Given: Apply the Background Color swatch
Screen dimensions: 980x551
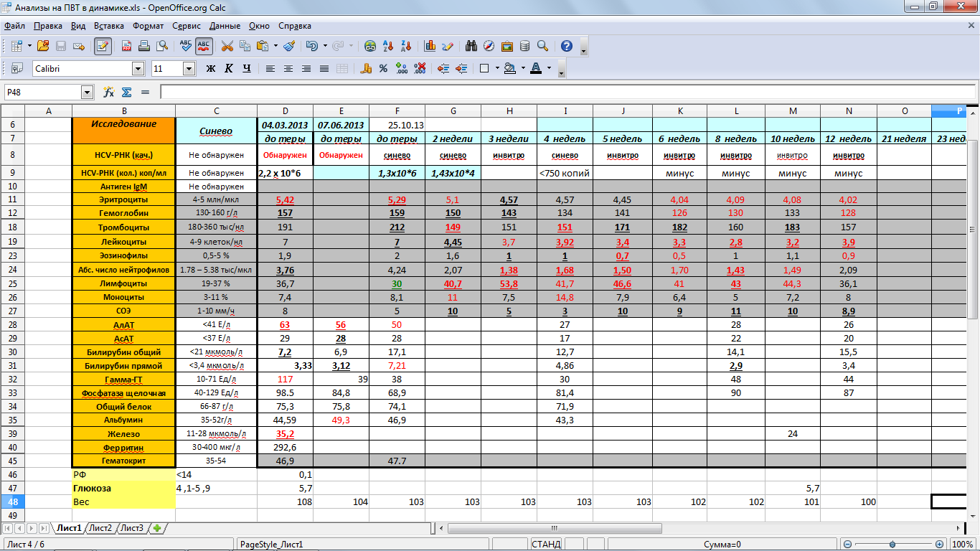Looking at the screenshot, I should [x=510, y=69].
